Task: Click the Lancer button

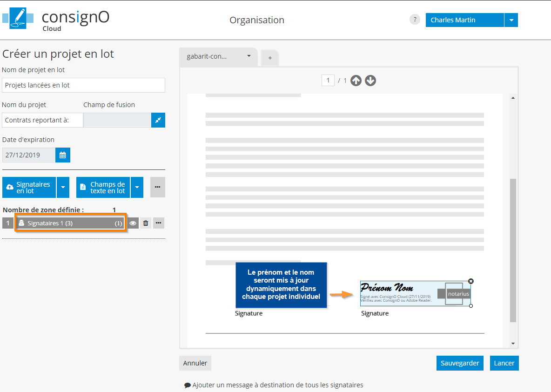Action: [504, 363]
